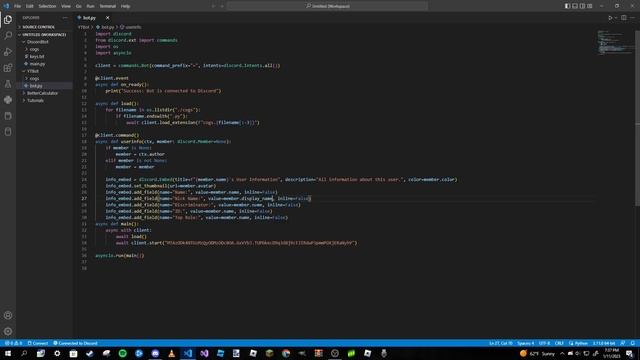This screenshot has width=640, height=360.
Task: Open the Run menu
Action: click(x=90, y=6)
